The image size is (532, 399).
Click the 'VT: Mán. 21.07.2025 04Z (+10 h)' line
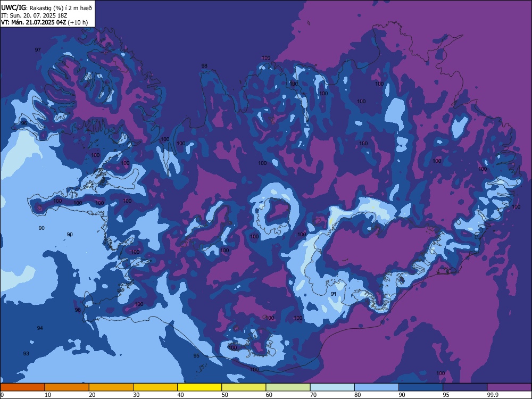tap(45, 22)
